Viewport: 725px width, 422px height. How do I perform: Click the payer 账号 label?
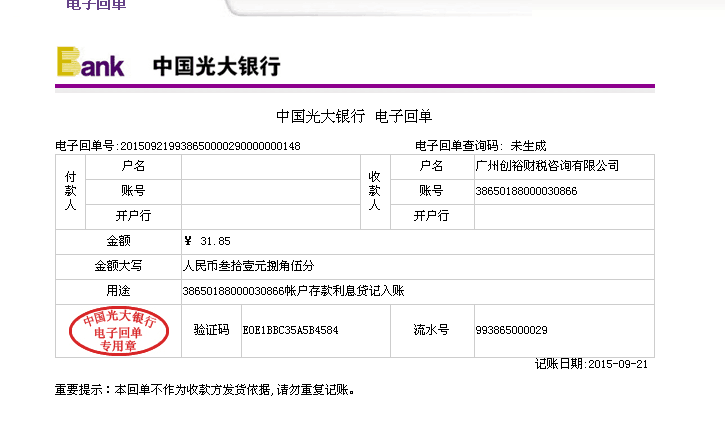pos(133,191)
